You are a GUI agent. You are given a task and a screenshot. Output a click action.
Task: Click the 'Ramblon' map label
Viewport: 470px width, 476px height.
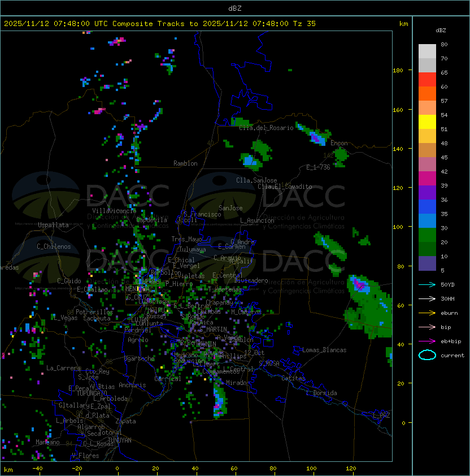(185, 163)
